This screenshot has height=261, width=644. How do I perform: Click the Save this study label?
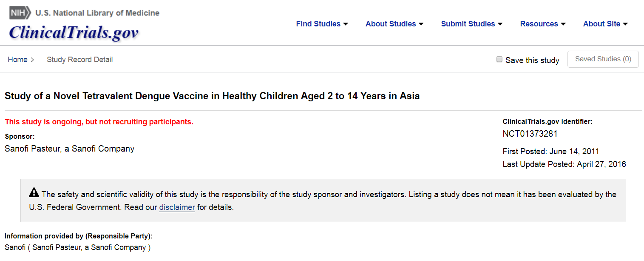pos(532,60)
